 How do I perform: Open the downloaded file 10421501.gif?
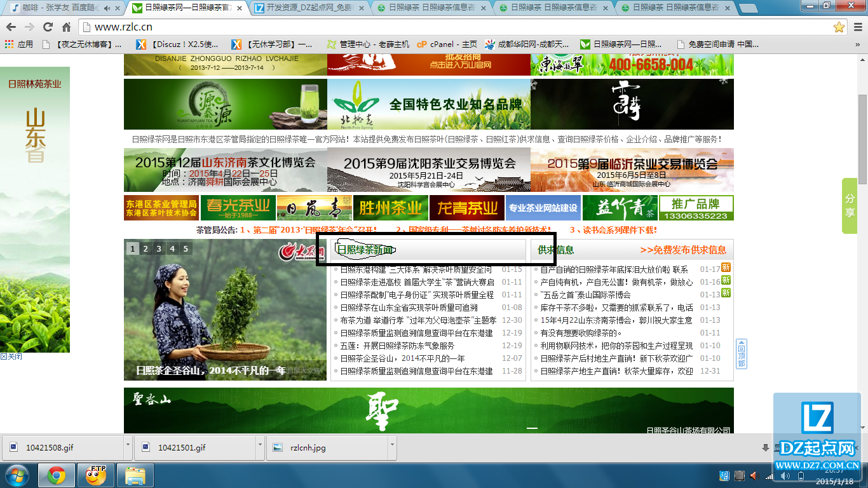tap(194, 447)
